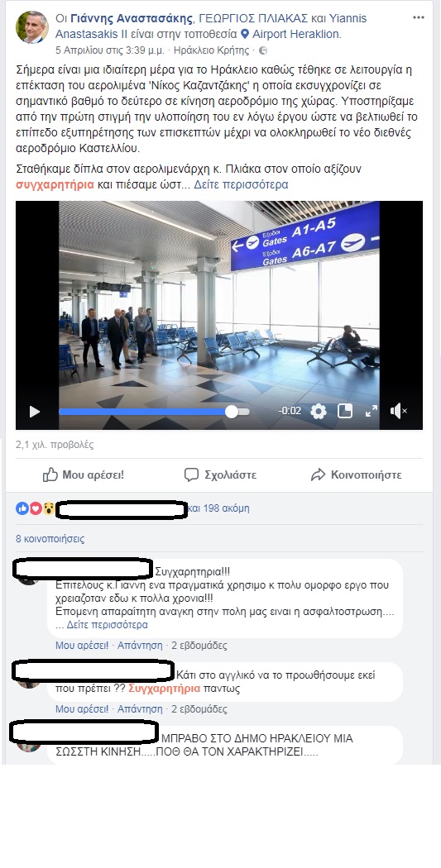
Task: Like the post with Μου αρέσει! button
Action: coord(83,475)
